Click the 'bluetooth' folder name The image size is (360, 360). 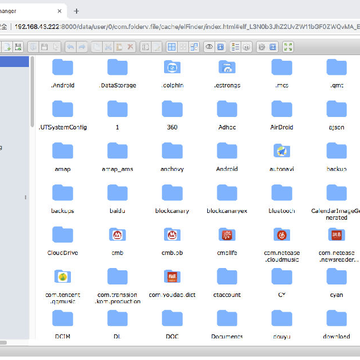282,211
